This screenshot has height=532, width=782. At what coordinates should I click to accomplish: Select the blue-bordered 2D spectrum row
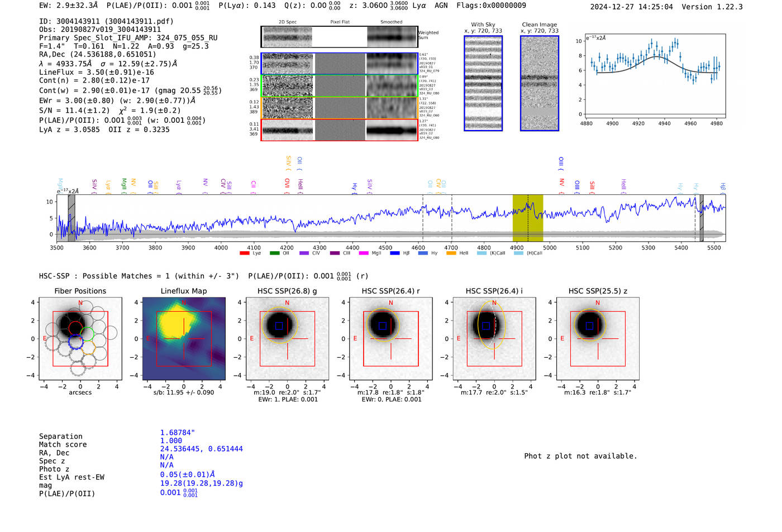click(340, 64)
